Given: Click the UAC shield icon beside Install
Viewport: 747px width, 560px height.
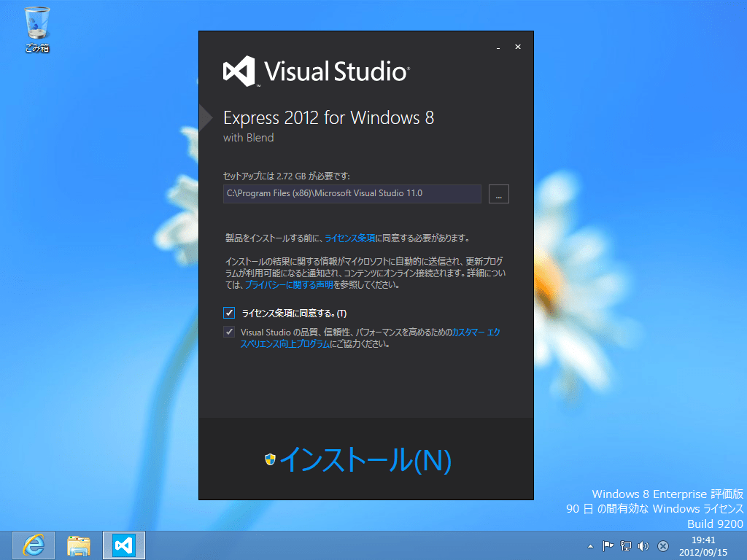Looking at the screenshot, I should [270, 459].
